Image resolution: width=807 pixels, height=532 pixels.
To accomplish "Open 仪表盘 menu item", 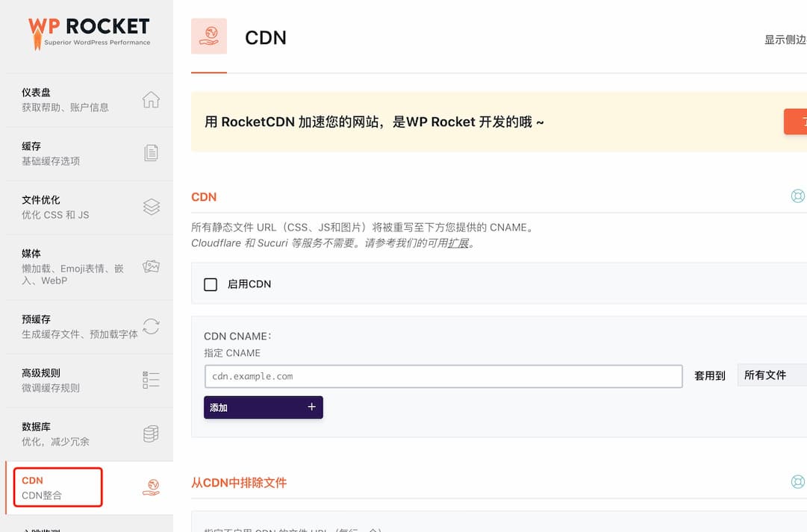I will click(90, 100).
